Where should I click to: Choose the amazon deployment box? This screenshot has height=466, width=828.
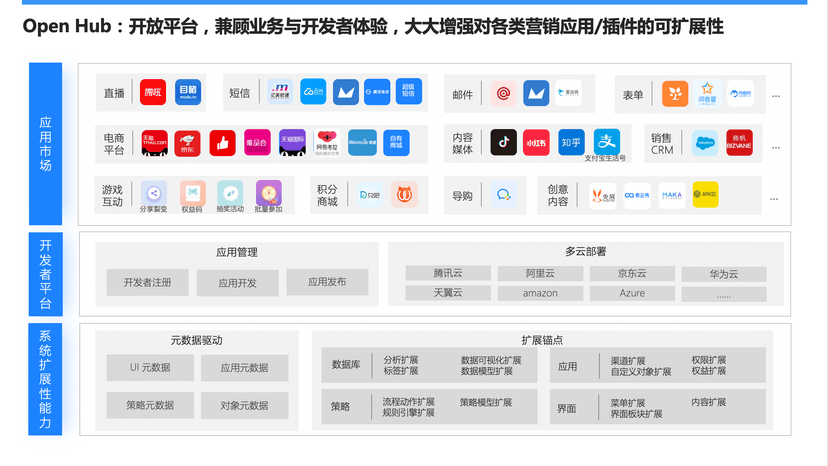(x=540, y=293)
